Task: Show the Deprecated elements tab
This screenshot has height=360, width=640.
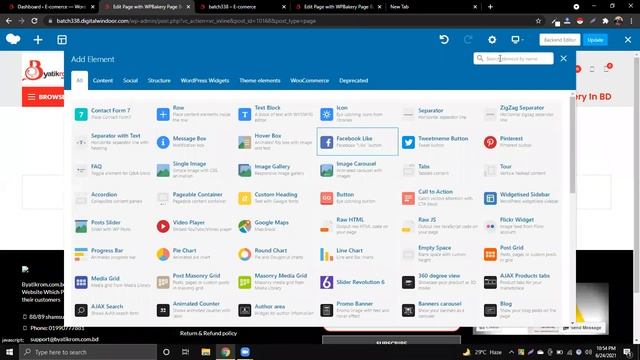Action: click(x=354, y=80)
